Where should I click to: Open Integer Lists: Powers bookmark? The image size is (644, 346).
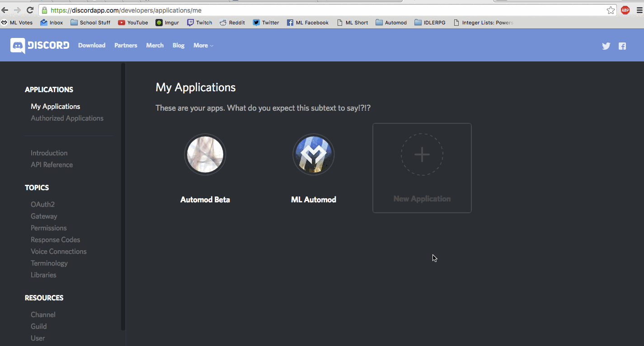(483, 23)
